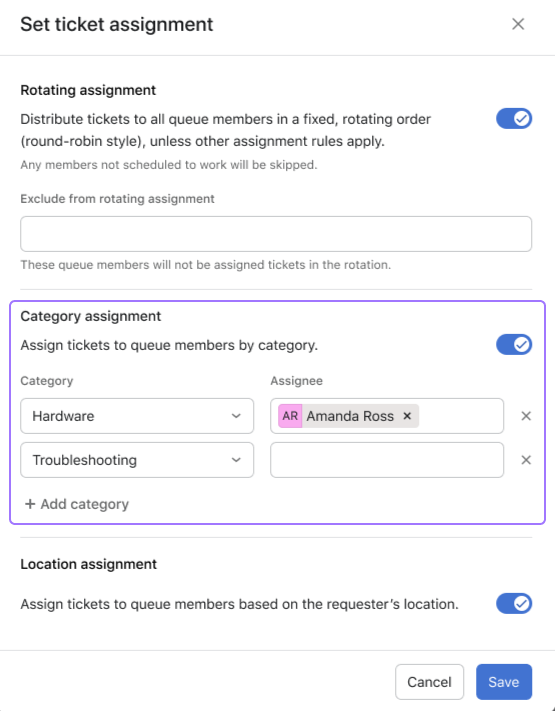Open the Hardware category dropdown
Screen dimensions: 555x711
tap(137, 416)
